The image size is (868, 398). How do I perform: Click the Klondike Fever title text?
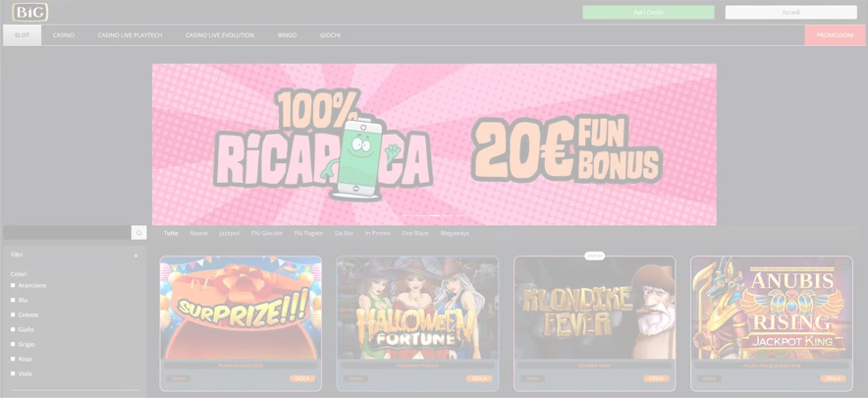tap(594, 366)
